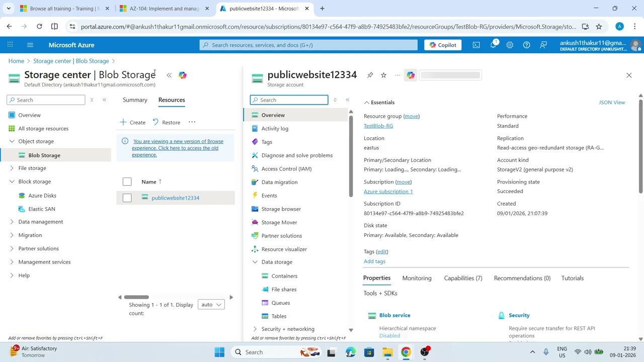644x362 pixels.
Task: Open Azure subscription 1 link
Action: point(388,192)
